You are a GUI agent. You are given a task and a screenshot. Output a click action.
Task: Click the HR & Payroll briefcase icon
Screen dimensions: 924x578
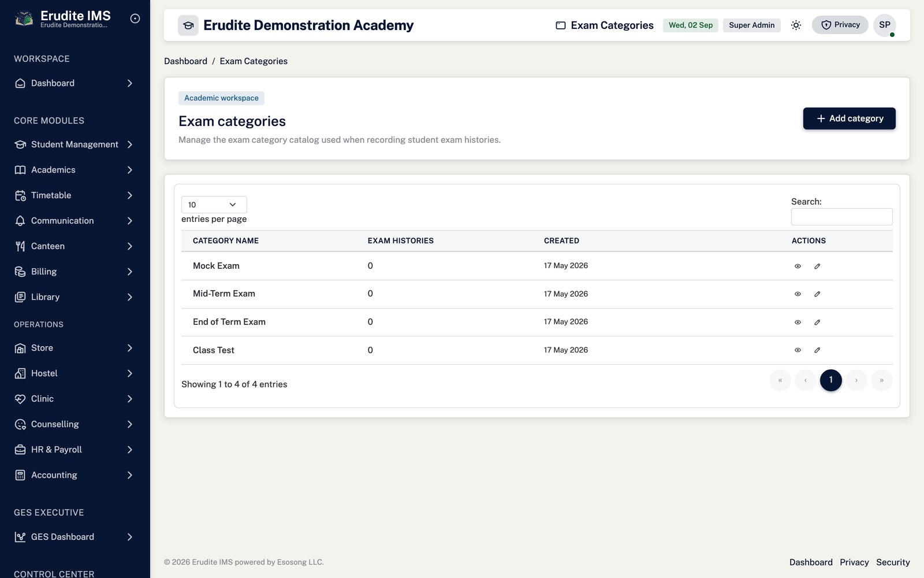[x=20, y=450]
